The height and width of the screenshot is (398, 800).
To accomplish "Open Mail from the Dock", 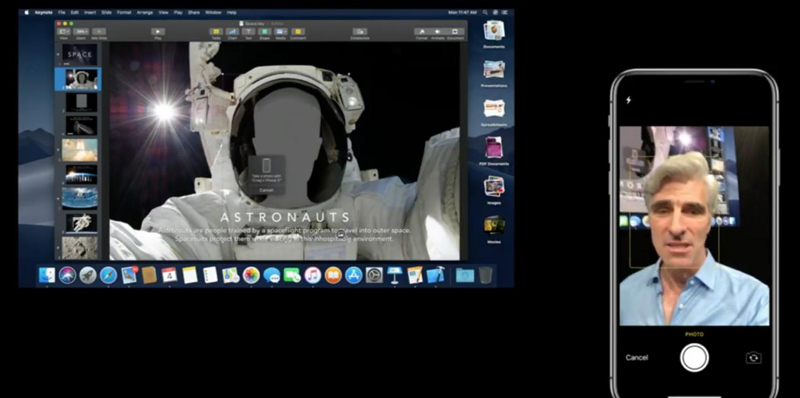I will [129, 275].
